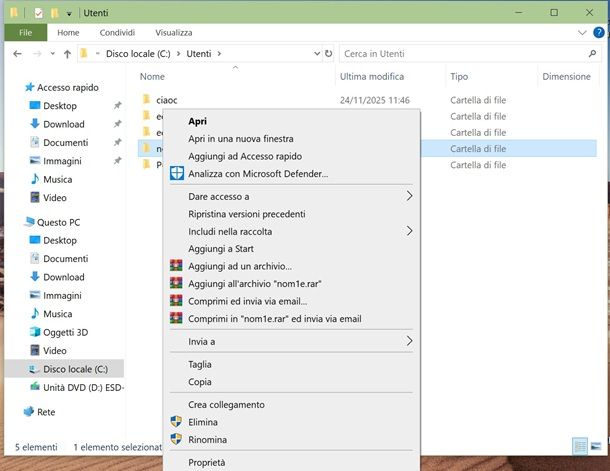Click date 24/11/2025 11:46 of ciaoc
This screenshot has height=471, width=610.
coord(375,100)
